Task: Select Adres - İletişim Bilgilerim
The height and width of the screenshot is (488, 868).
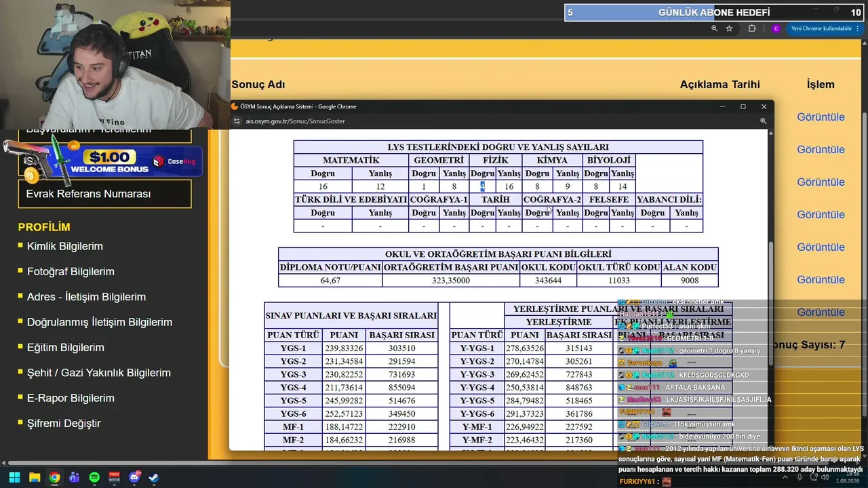Action: [x=86, y=297]
